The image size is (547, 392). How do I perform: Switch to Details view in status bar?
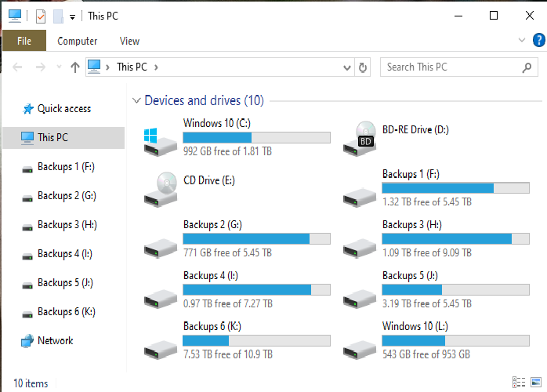[519, 383]
